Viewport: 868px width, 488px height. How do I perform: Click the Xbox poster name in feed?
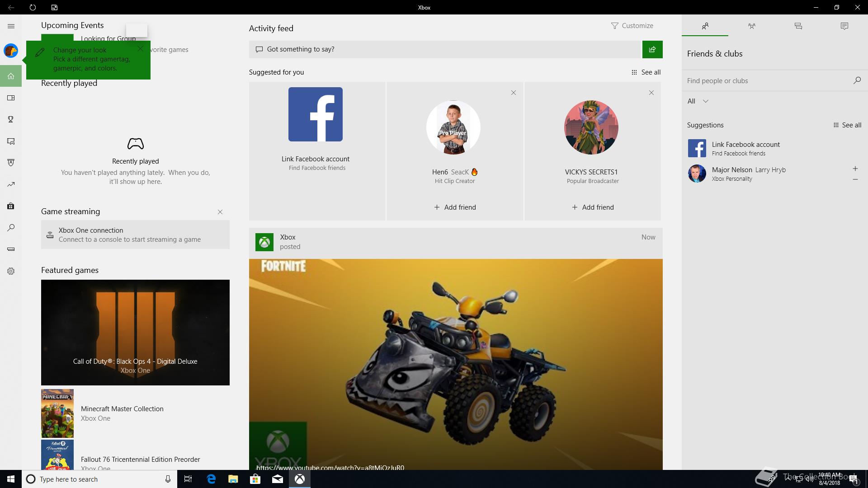pos(288,237)
